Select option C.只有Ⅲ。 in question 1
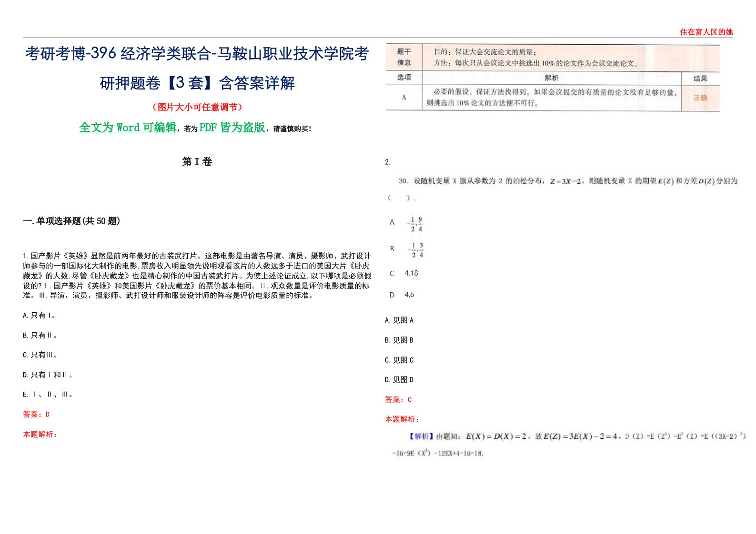 40,355
